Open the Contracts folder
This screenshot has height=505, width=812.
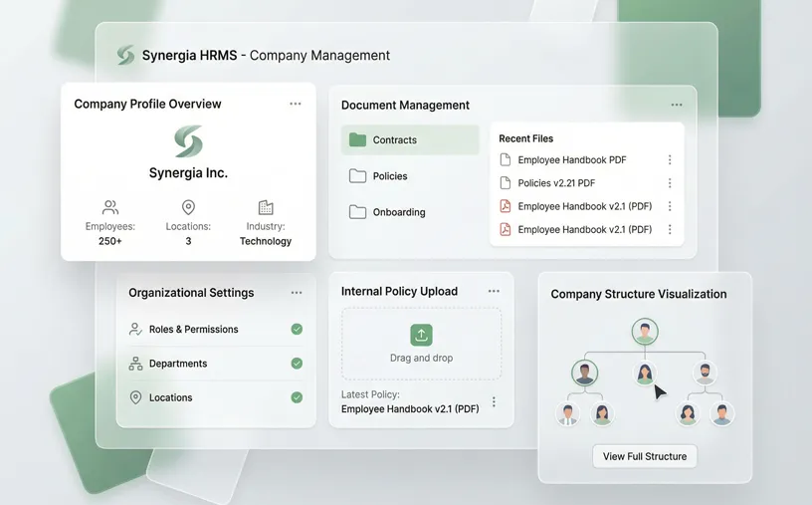(x=410, y=140)
